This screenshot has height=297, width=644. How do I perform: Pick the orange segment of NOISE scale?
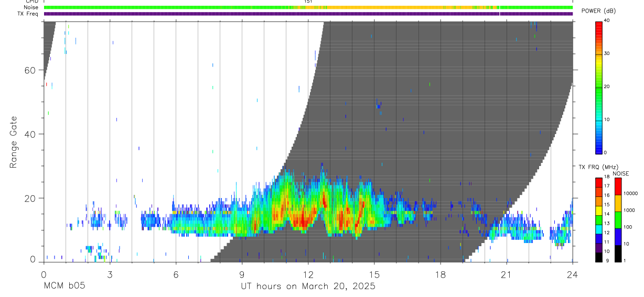coord(618,203)
